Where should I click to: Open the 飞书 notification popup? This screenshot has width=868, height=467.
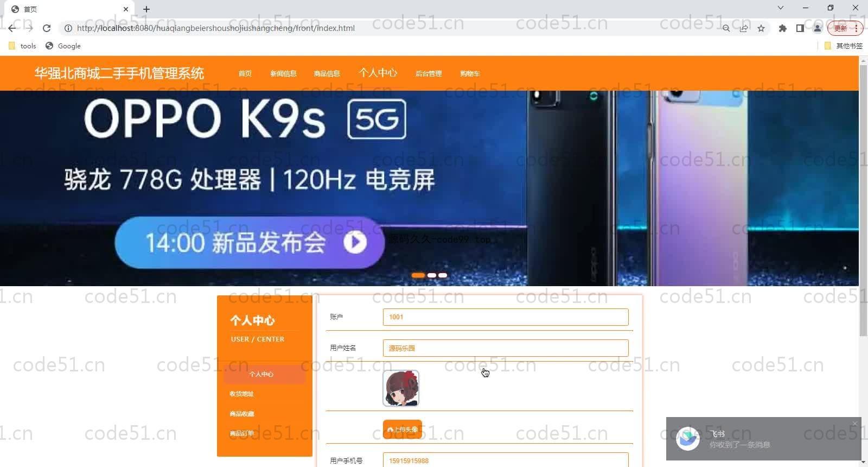coord(764,439)
